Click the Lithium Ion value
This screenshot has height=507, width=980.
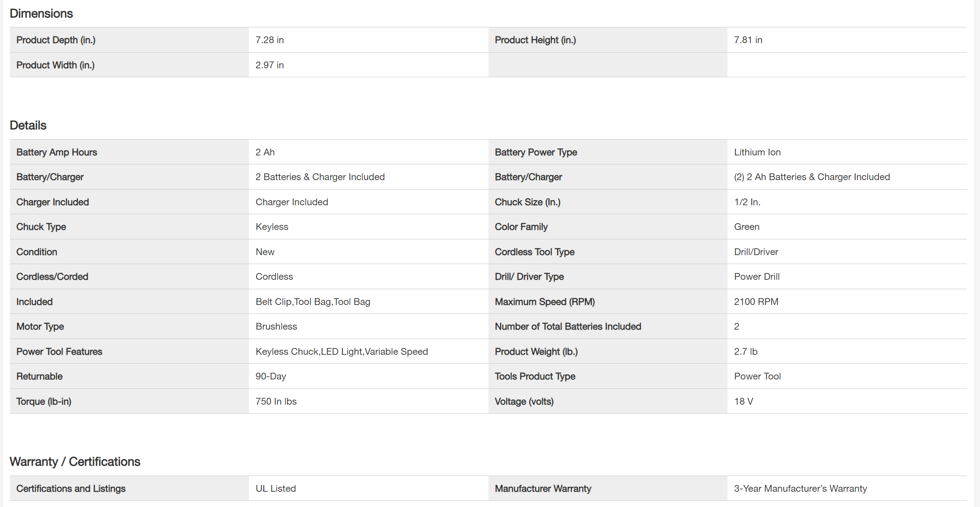click(x=758, y=152)
